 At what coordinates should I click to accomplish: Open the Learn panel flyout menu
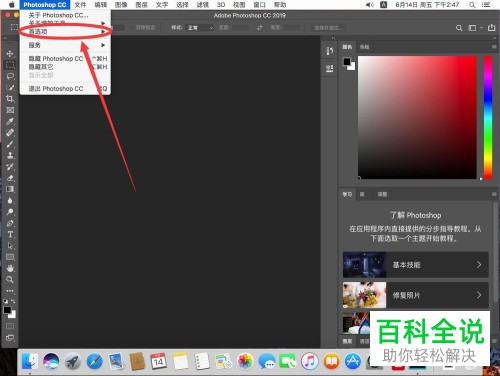coord(494,194)
